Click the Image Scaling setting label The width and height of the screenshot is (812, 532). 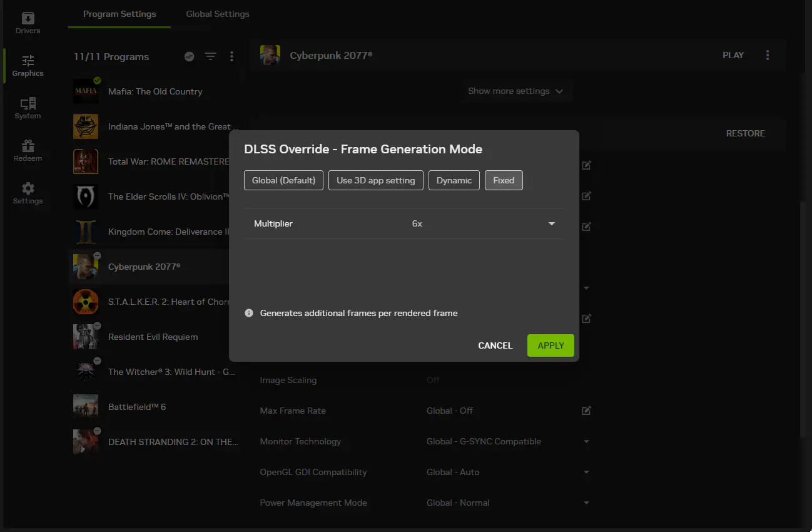[x=288, y=380]
